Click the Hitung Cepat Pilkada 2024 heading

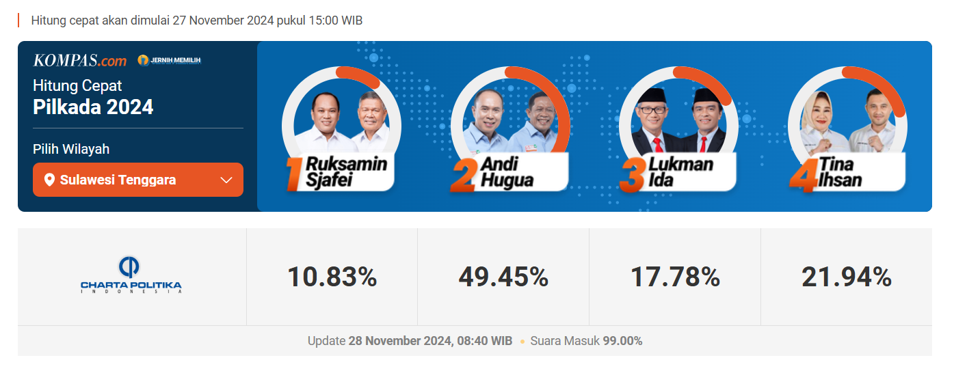tap(93, 97)
